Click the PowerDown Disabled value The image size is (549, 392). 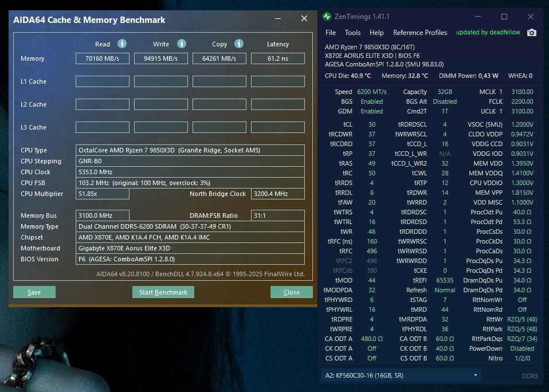(522, 348)
